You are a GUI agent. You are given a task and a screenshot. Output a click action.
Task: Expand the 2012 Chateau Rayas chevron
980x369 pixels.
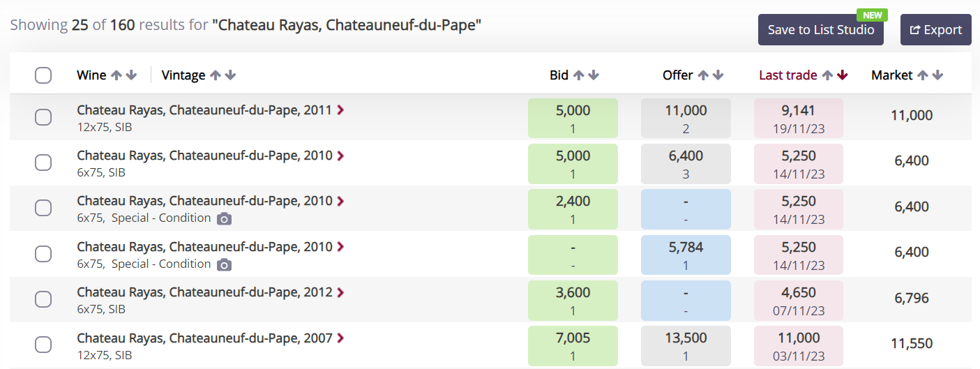(x=340, y=292)
